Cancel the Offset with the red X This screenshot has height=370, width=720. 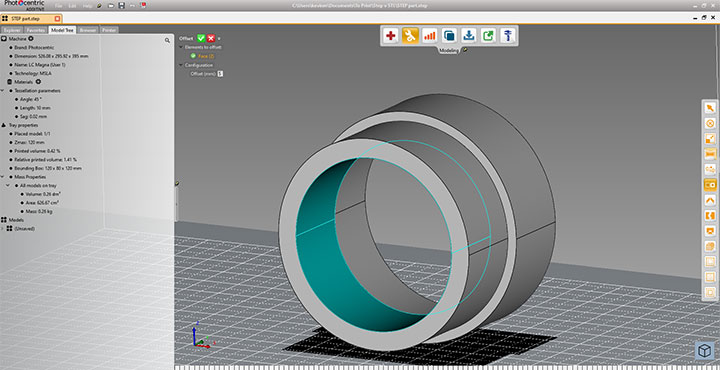(211, 38)
